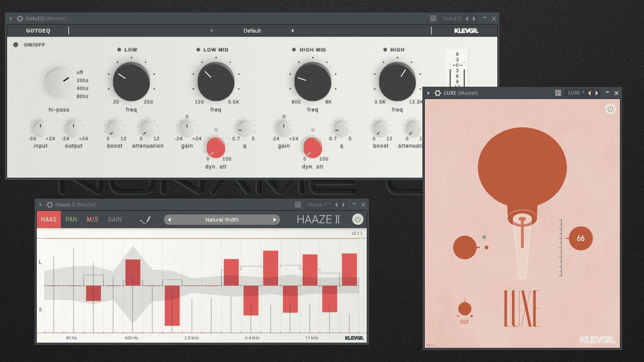Click the HIGH MID gain knob
The image size is (644, 362).
click(283, 128)
